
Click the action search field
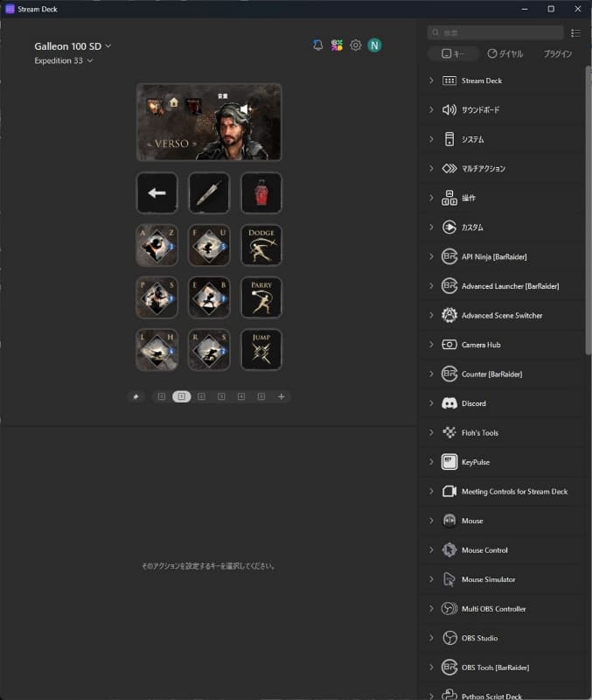point(495,32)
